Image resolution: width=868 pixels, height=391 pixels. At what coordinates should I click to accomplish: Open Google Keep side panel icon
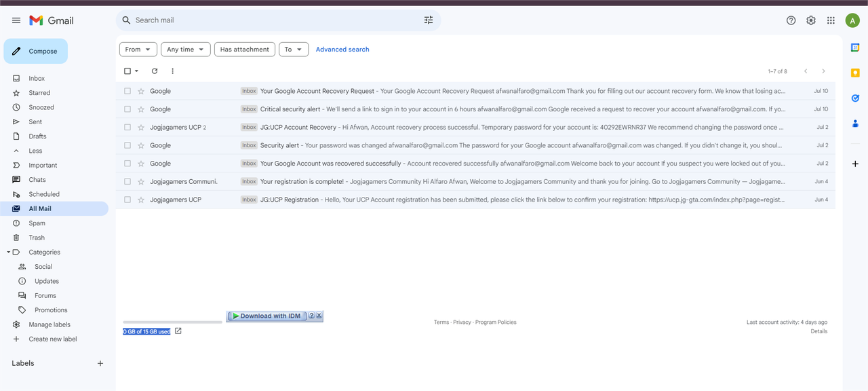(855, 73)
